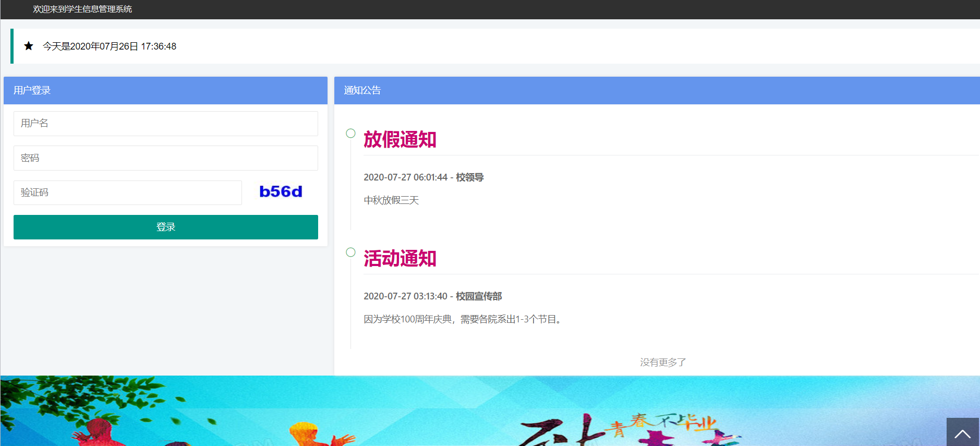This screenshot has height=446, width=980.
Task: Select the 验证码 captcha input box
Action: pos(127,193)
